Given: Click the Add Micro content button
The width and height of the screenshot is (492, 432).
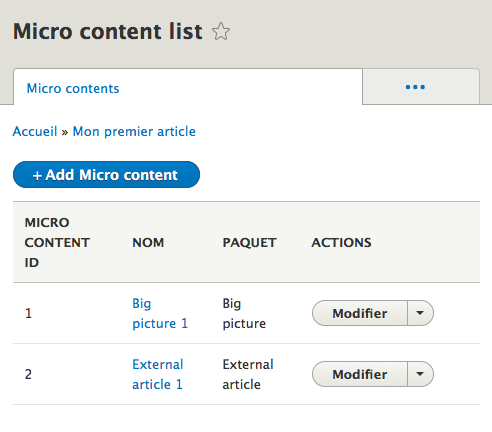Looking at the screenshot, I should click(106, 175).
